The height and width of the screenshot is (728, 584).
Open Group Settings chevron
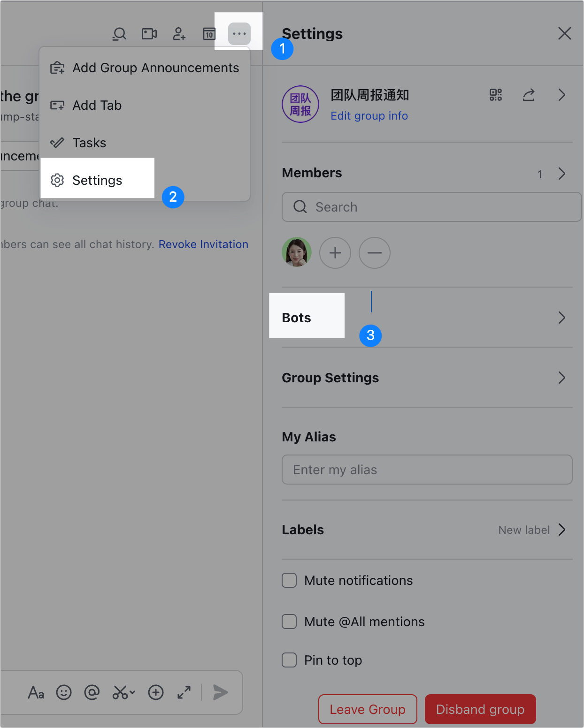point(562,378)
